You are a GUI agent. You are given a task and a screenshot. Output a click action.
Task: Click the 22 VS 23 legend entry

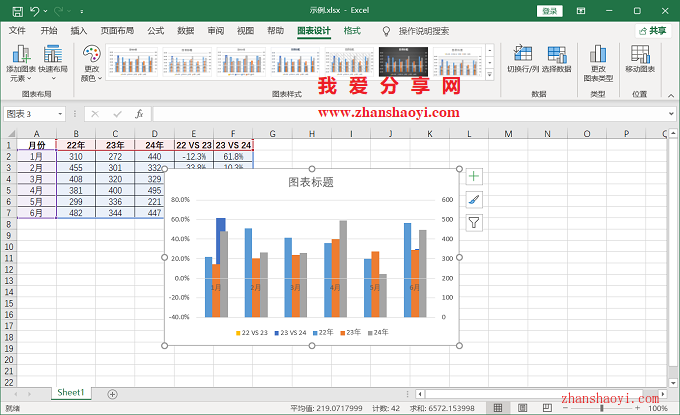click(252, 333)
